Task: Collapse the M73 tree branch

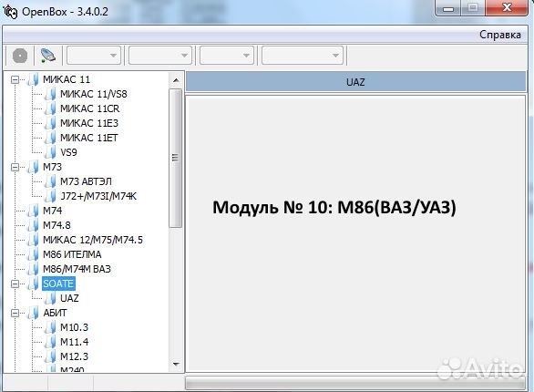Action: pyautogui.click(x=15, y=167)
